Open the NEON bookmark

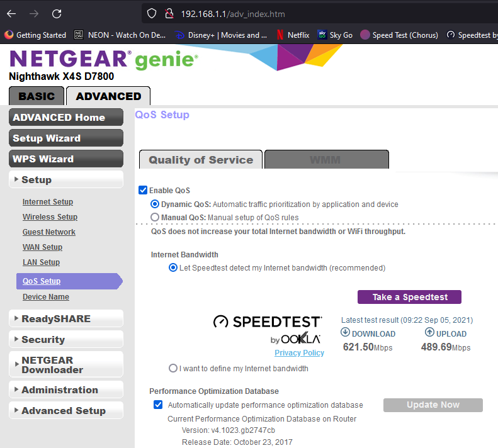point(120,35)
